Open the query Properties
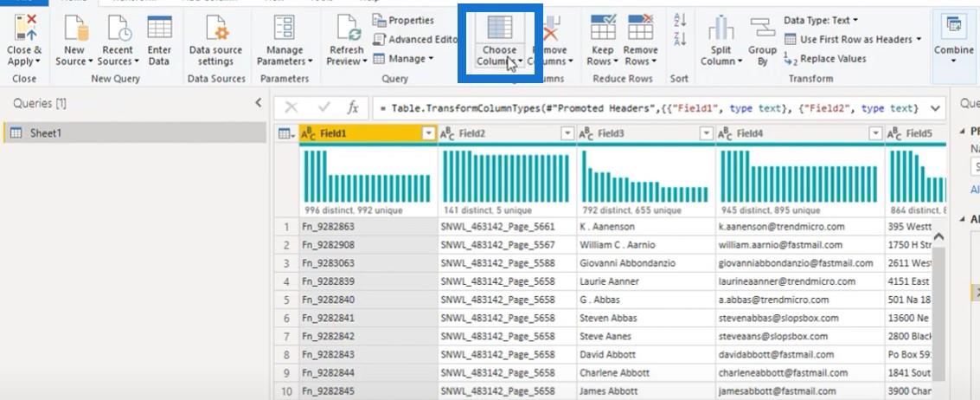980x400 pixels. coord(403,20)
